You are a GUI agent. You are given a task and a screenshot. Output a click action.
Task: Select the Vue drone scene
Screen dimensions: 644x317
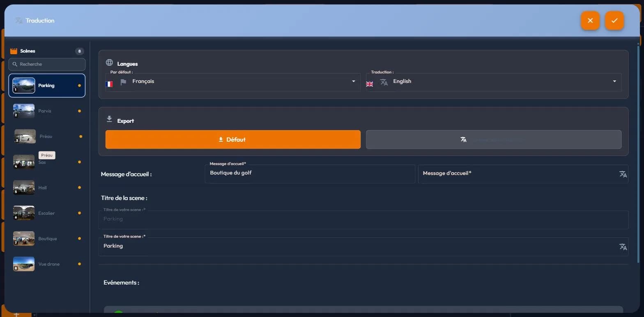47,264
